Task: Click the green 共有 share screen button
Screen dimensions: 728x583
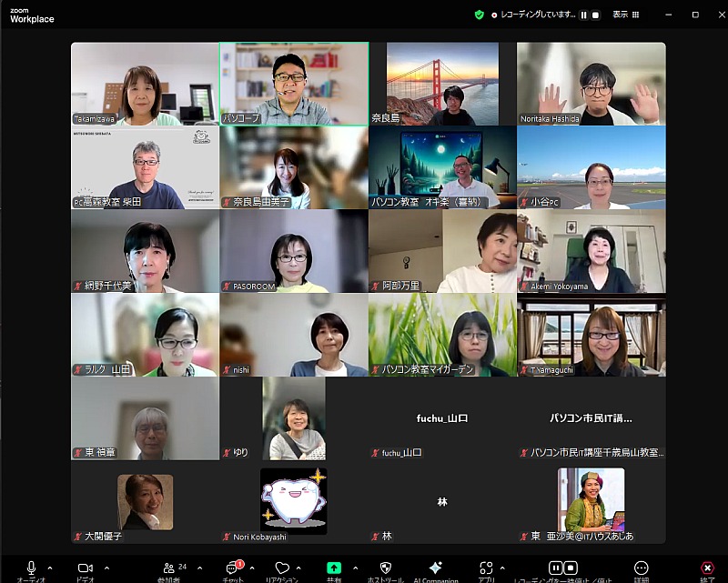Action: coord(334,568)
